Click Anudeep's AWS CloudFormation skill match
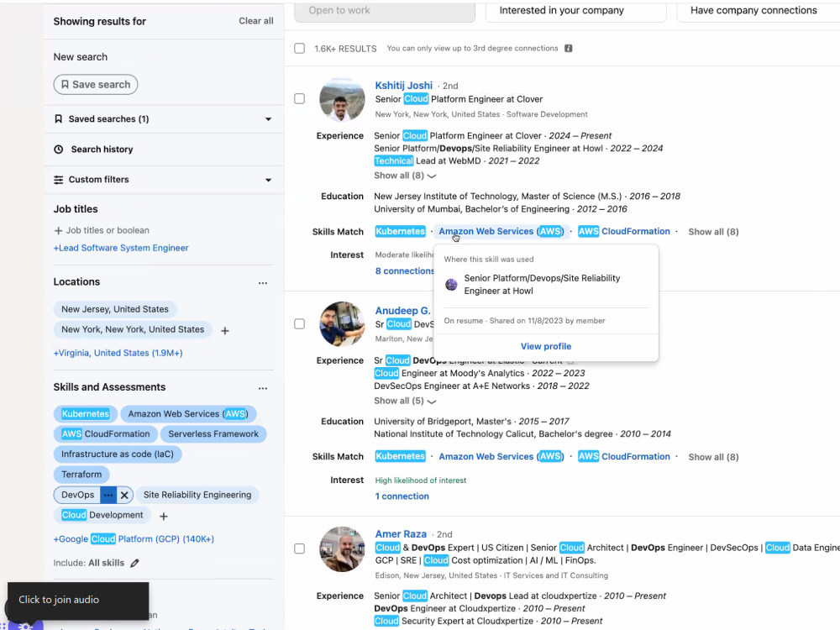 [x=623, y=456]
